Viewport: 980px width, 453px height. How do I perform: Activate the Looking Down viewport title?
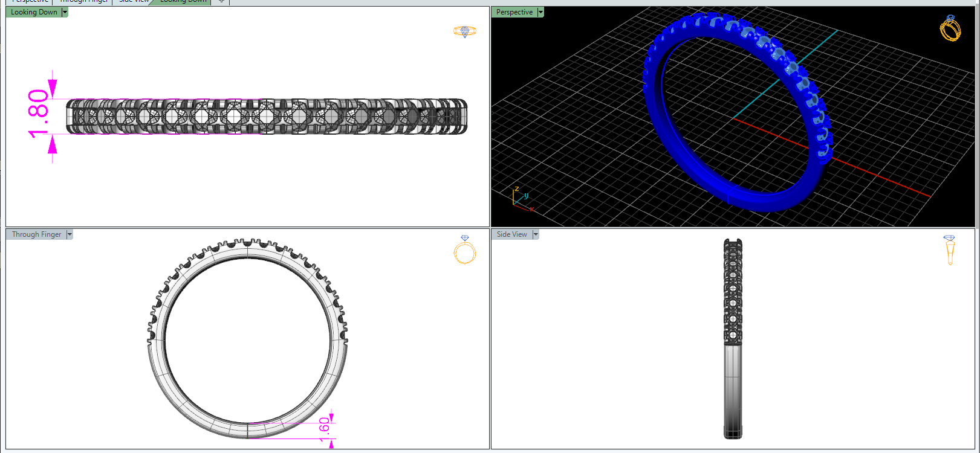tap(34, 12)
